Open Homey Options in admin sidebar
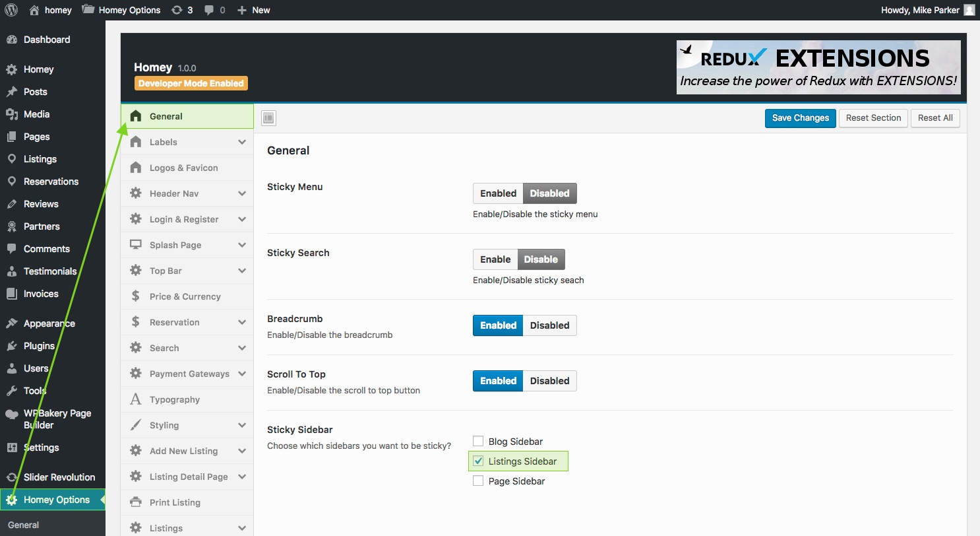This screenshot has height=536, width=980. click(x=53, y=500)
